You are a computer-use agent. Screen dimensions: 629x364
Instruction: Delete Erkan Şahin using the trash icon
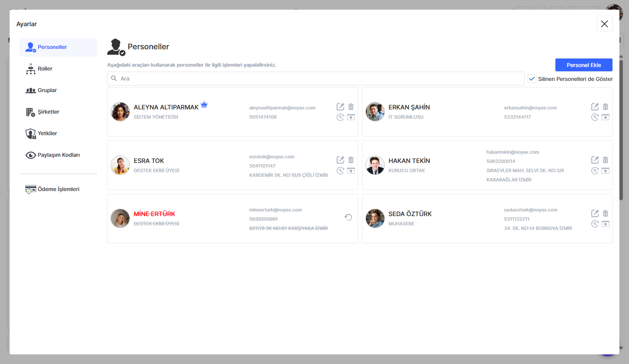[605, 107]
